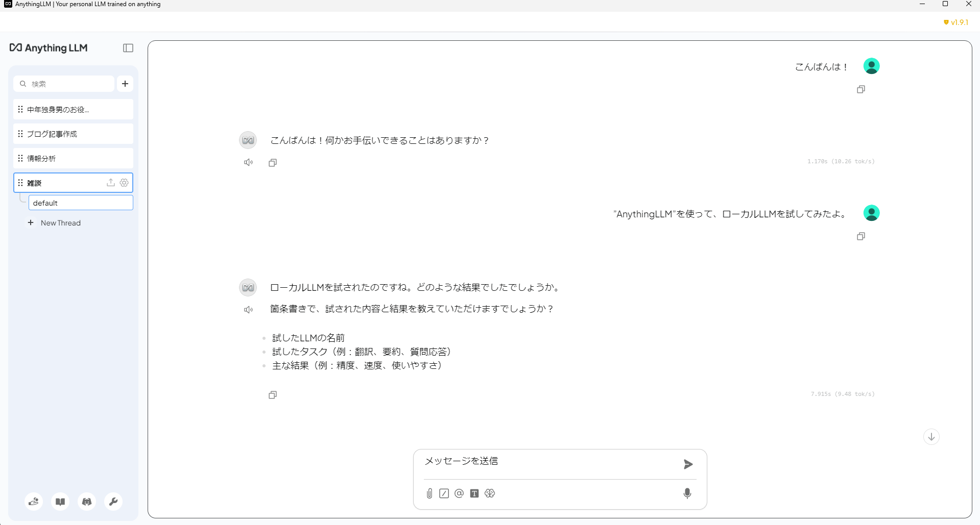The width and height of the screenshot is (980, 525).
Task: Open the slash commands icon
Action: (444, 493)
